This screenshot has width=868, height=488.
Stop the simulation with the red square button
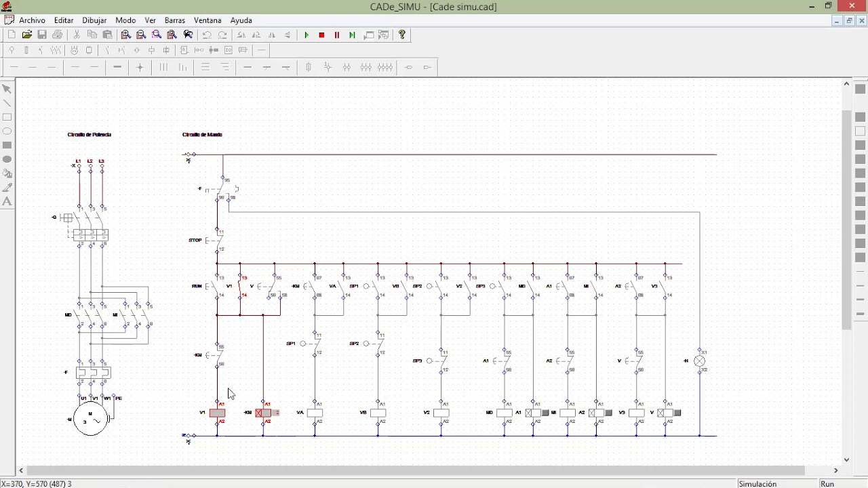point(321,35)
